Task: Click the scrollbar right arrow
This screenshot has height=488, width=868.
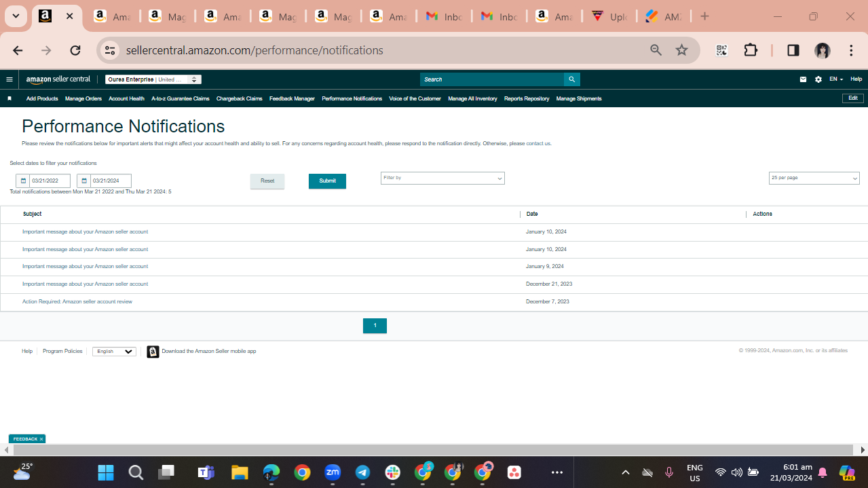Action: click(863, 450)
